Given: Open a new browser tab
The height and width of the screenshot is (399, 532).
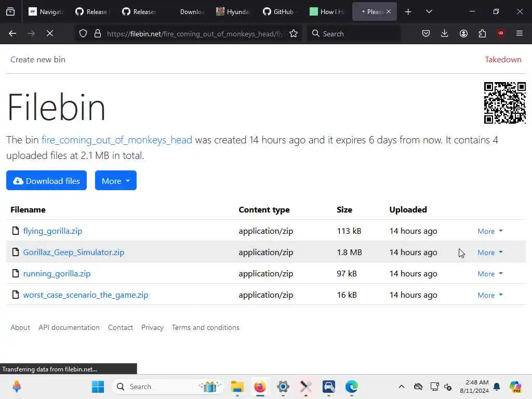Looking at the screenshot, I should click(408, 12).
